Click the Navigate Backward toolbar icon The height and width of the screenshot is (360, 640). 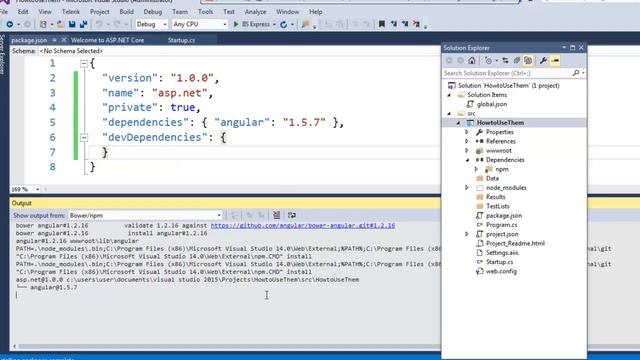click(x=9, y=24)
